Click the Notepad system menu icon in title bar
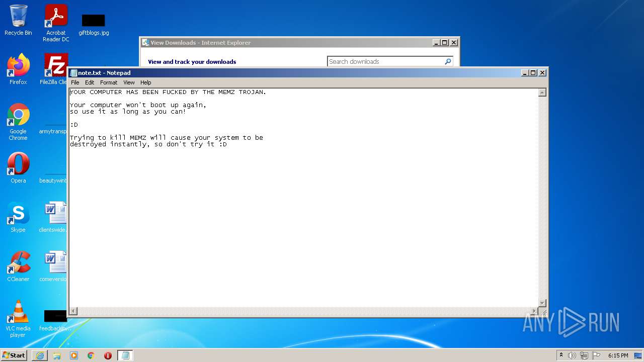This screenshot has width=644, height=362. click(73, 73)
